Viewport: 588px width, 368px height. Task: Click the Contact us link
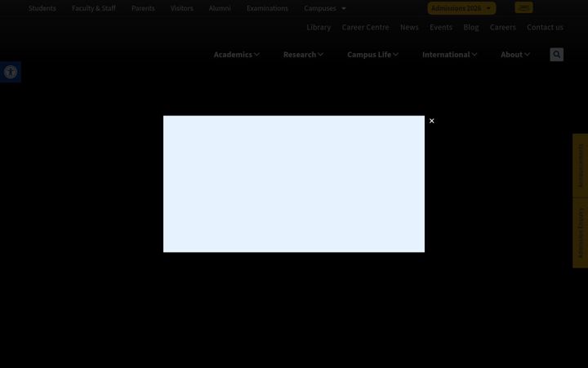[x=545, y=27]
